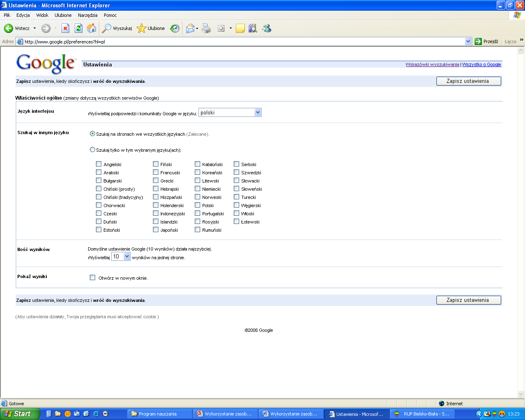
Task: Switch to RUP Bielsko-Biała taskbar window
Action: click(x=422, y=414)
